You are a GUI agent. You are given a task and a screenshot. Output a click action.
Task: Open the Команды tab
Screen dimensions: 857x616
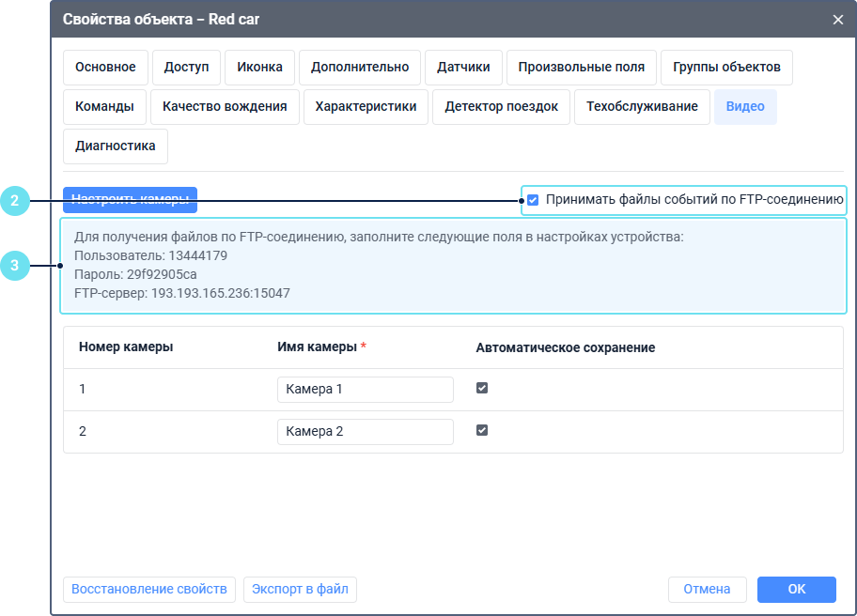105,107
